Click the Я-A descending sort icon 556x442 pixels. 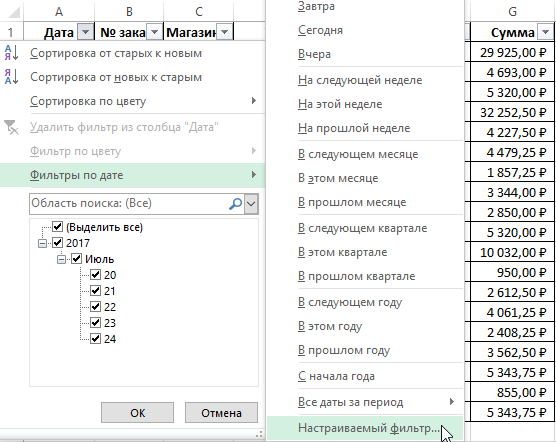click(x=11, y=77)
